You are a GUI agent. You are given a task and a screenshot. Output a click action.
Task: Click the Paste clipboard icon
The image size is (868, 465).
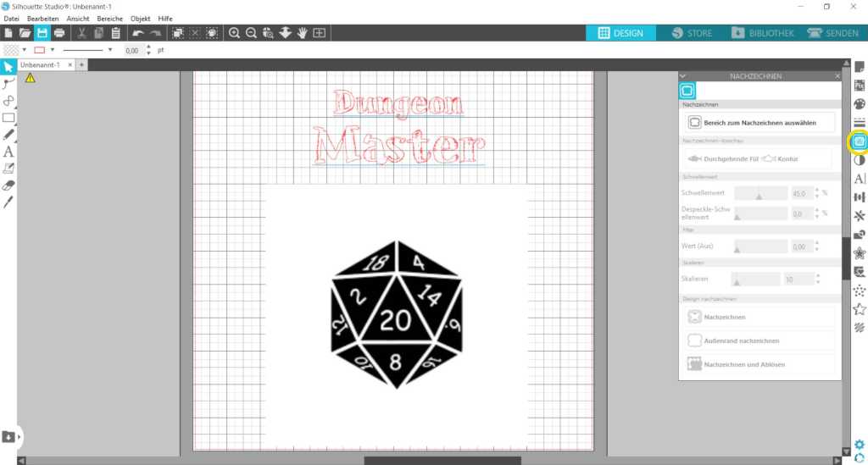[x=115, y=33]
